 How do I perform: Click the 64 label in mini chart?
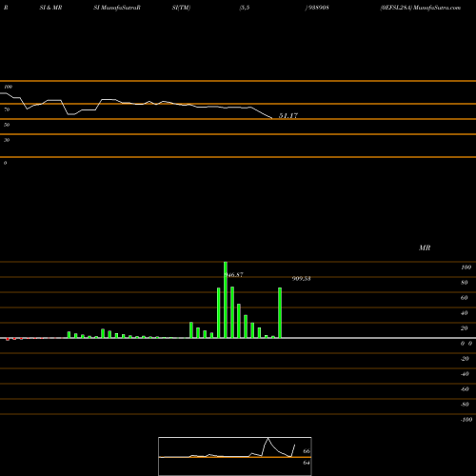click(x=307, y=463)
